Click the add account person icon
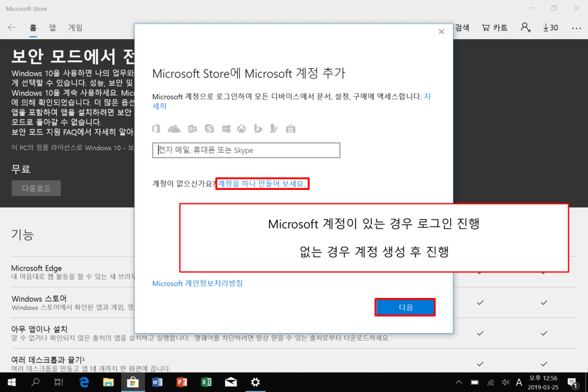588x392 pixels. (x=525, y=28)
